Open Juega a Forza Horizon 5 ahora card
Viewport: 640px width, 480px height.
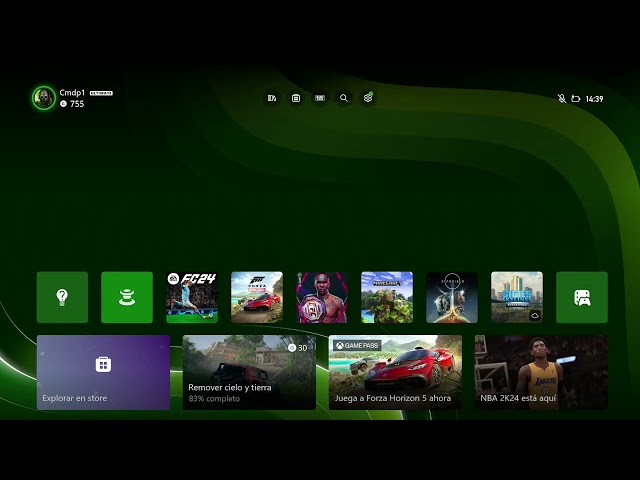pos(396,372)
